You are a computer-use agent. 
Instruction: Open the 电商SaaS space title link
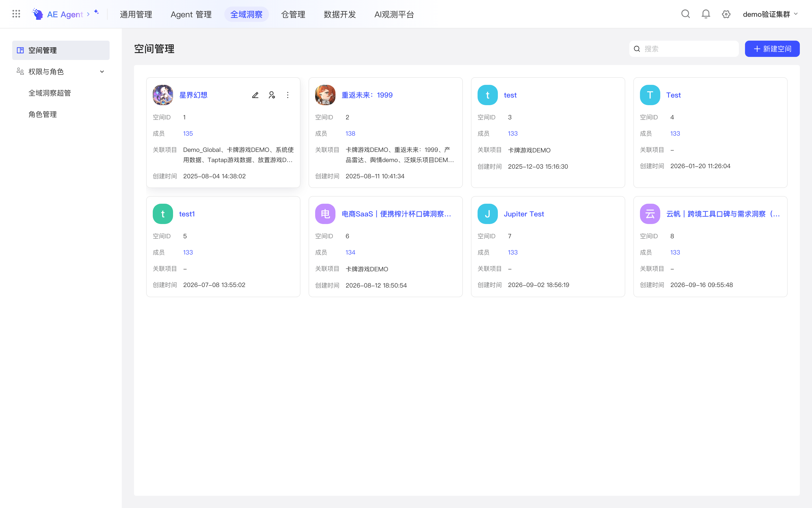click(x=396, y=214)
